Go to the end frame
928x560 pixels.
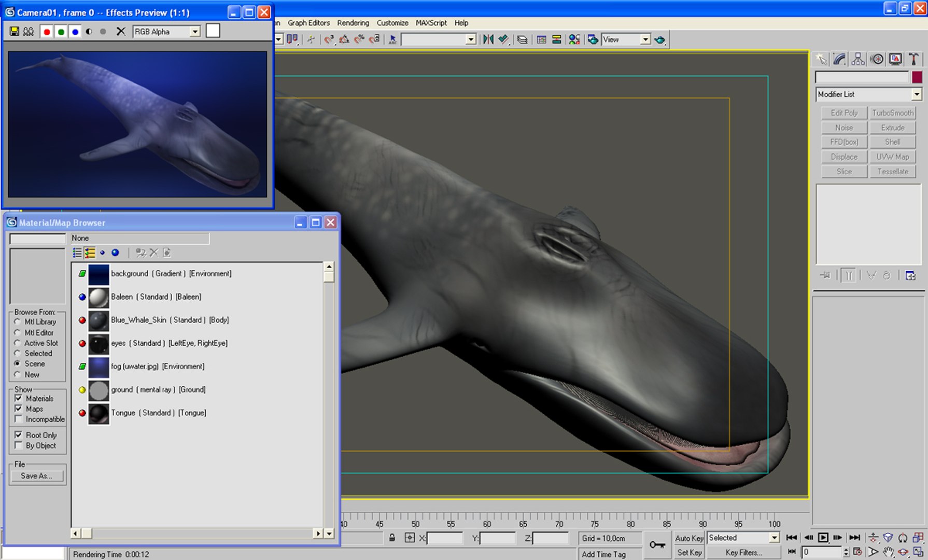click(x=854, y=538)
